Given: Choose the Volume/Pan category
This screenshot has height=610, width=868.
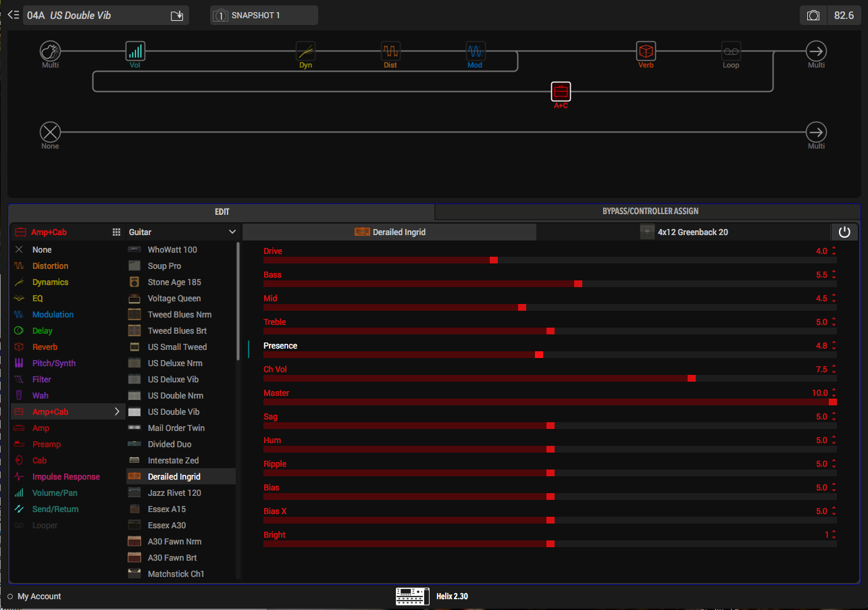Looking at the screenshot, I should point(55,493).
